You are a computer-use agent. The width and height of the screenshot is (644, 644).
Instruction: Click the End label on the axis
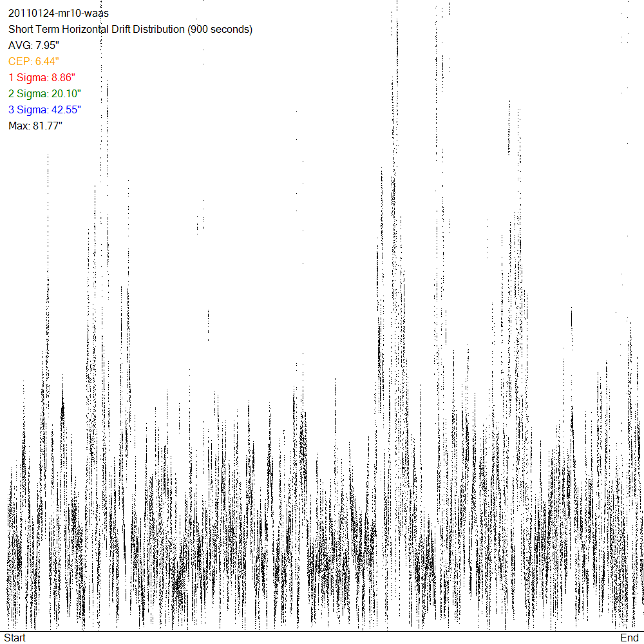(x=629, y=638)
